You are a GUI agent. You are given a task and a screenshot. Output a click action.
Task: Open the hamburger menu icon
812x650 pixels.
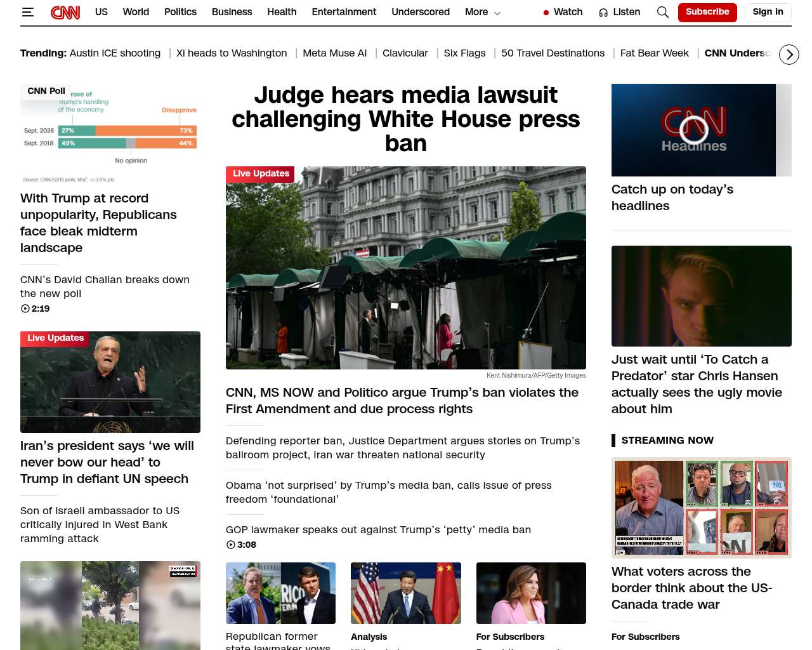(28, 12)
